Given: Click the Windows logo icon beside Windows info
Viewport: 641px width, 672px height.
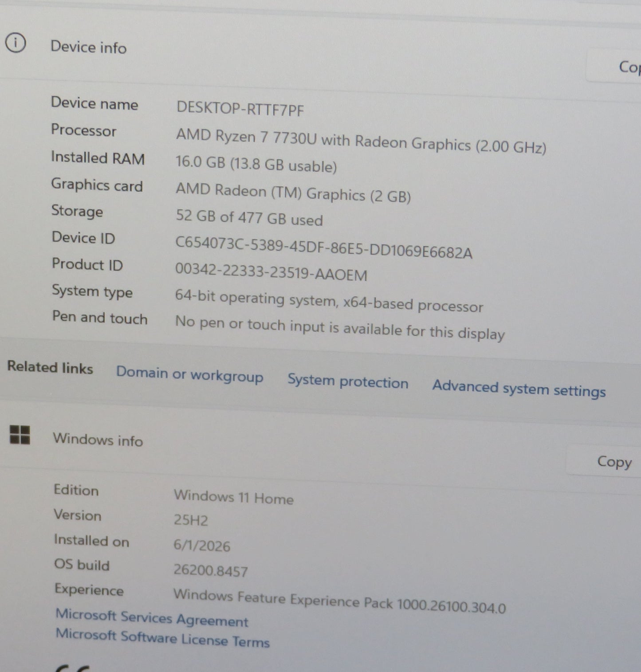Looking at the screenshot, I should [x=20, y=435].
